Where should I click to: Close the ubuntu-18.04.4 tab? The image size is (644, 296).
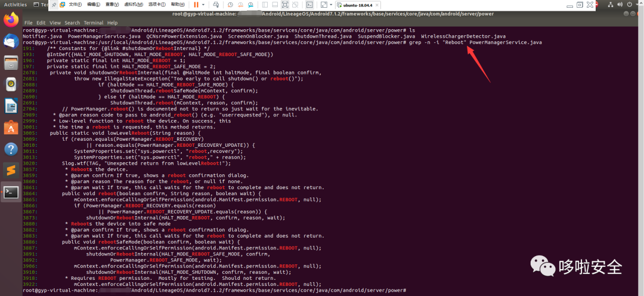(377, 5)
